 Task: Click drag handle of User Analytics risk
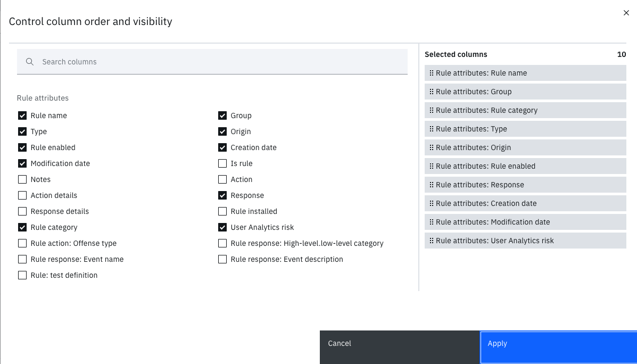coord(432,241)
